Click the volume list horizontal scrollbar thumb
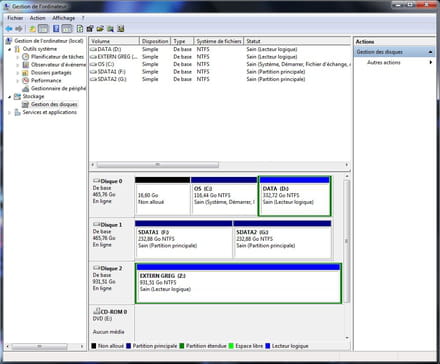Viewport: 440px width, 364px height. pos(158,165)
